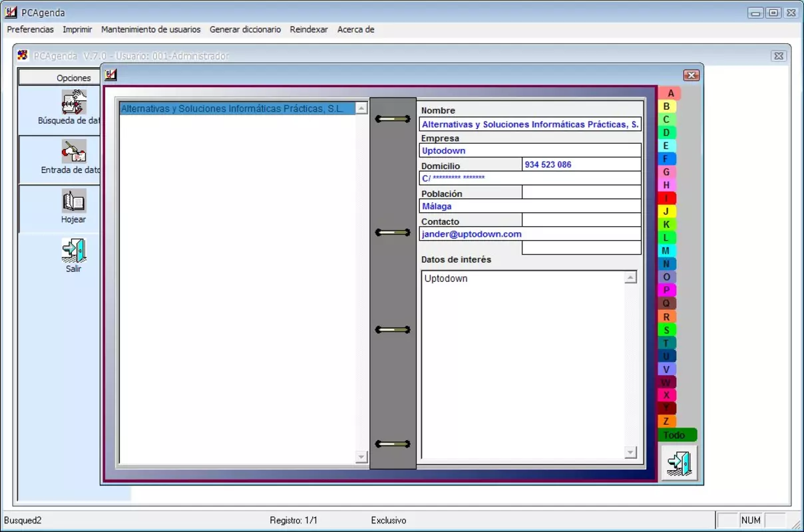Select the U alphabet tab
This screenshot has height=532, width=804.
click(x=667, y=356)
